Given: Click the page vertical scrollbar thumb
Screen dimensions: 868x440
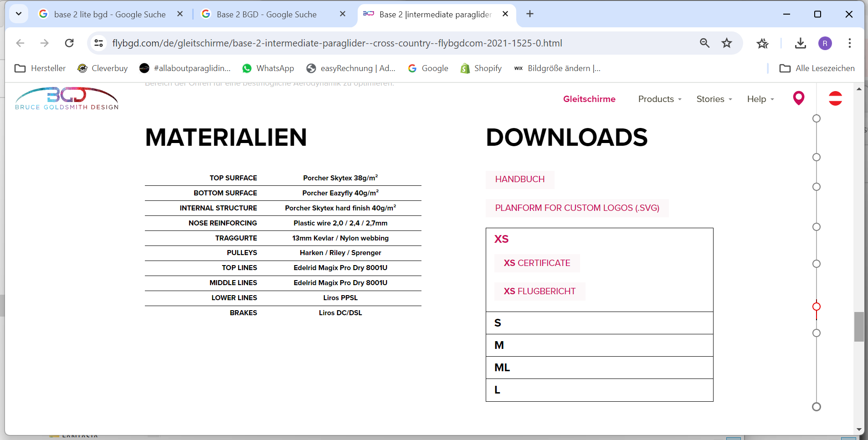Looking at the screenshot, I should (859, 327).
